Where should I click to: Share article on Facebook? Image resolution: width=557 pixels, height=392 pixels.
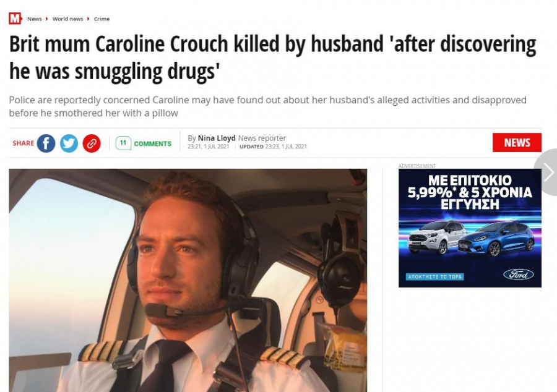point(46,143)
